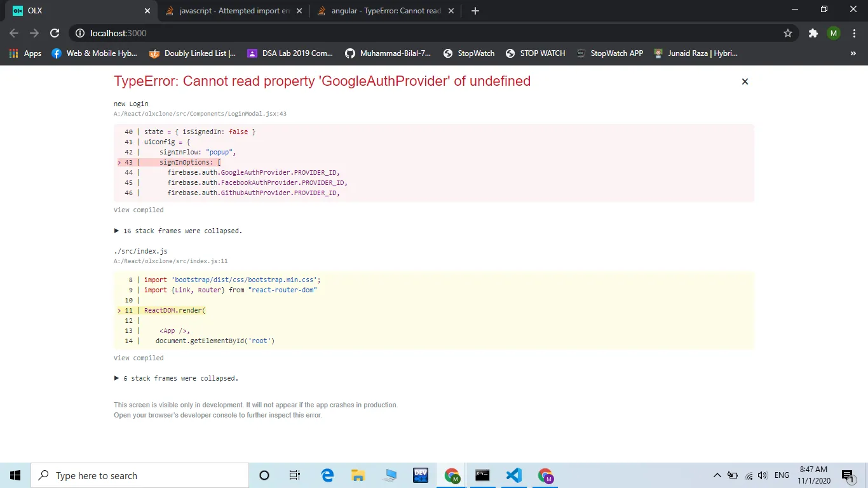Open the computer-monitor icon in the taskbar
This screenshot has height=488, width=868.
(390, 475)
